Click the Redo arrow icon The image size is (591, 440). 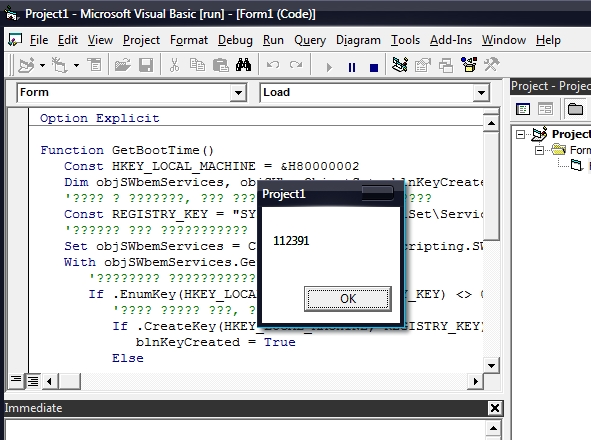pyautogui.click(x=296, y=65)
